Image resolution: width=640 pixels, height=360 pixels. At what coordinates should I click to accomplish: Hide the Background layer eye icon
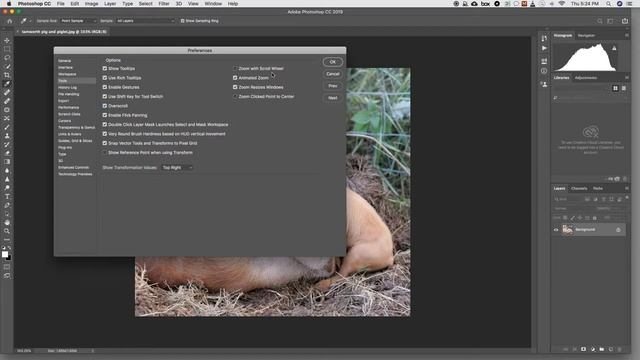[556, 230]
